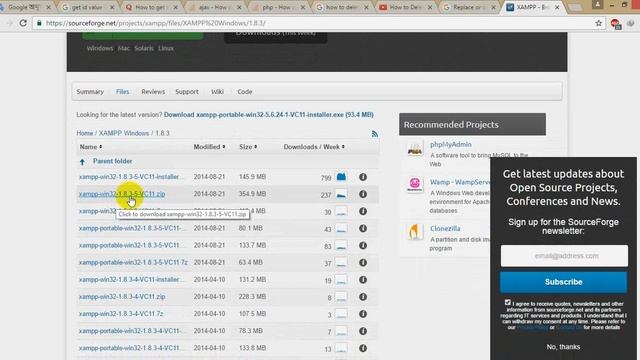View info for xampp-win32-1.8.3-4-VC11.7z
Image resolution: width=640 pixels, height=360 pixels.
(x=362, y=314)
